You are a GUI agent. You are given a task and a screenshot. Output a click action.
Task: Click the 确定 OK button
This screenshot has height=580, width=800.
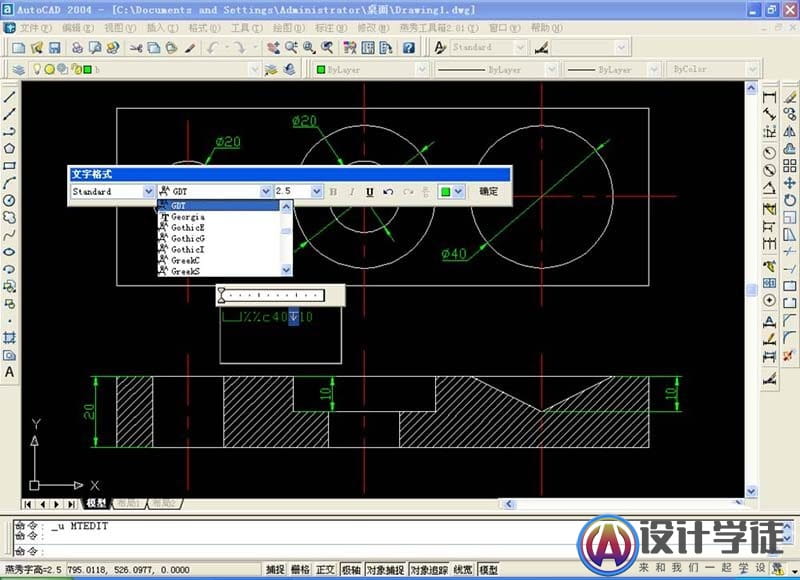click(488, 191)
